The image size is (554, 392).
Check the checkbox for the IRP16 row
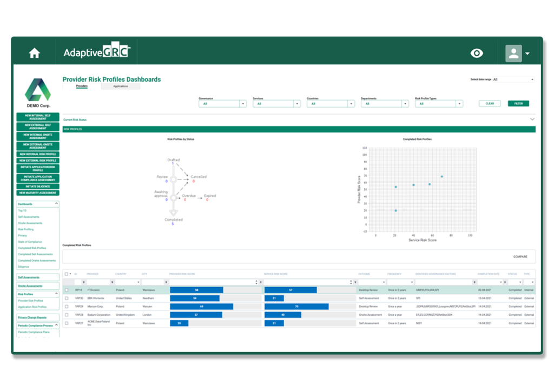[x=67, y=290]
